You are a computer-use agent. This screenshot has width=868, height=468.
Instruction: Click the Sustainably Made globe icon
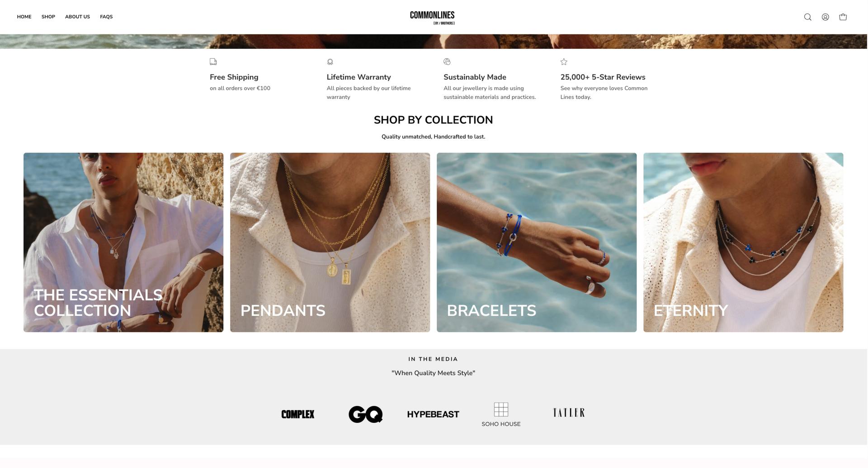[x=447, y=61]
